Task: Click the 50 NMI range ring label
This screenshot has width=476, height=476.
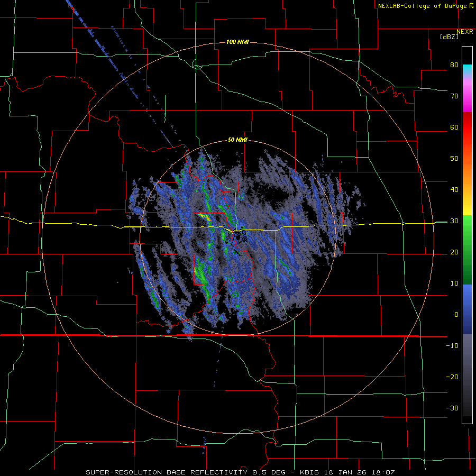Action: pyautogui.click(x=237, y=140)
